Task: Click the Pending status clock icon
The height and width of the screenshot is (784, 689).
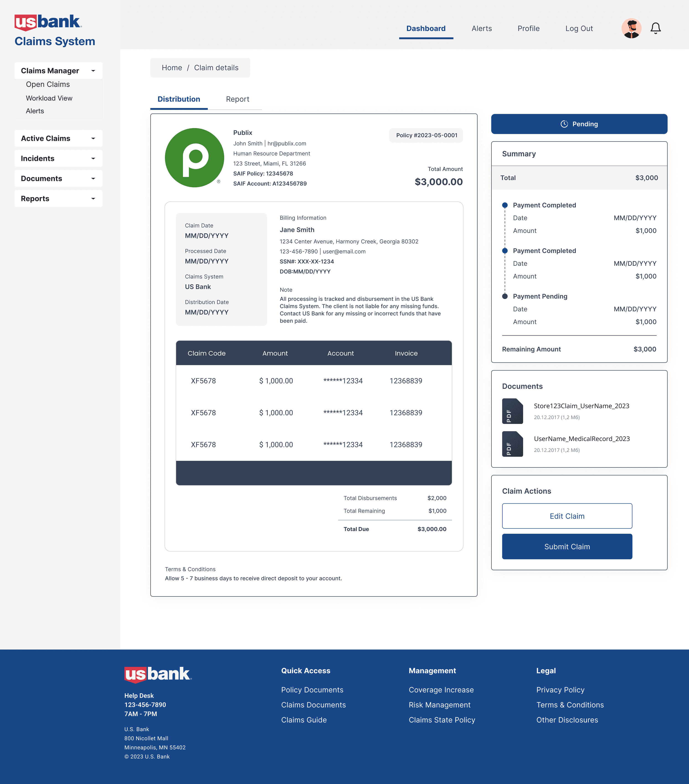Action: click(564, 124)
